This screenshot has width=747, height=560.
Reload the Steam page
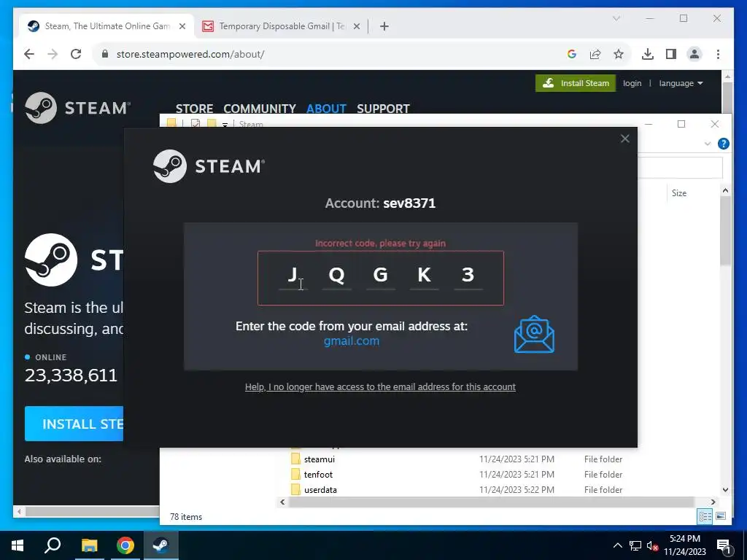(76, 54)
